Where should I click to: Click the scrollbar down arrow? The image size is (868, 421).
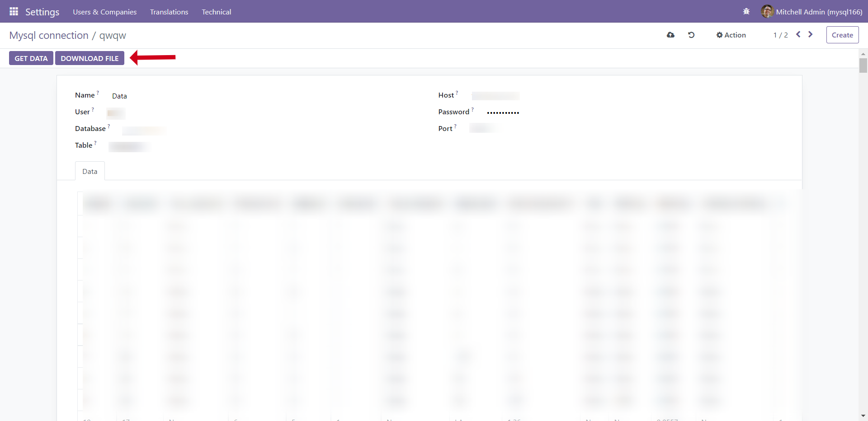[x=863, y=416]
